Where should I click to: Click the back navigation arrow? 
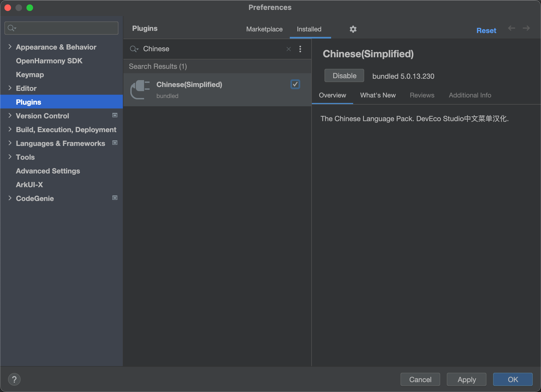(511, 28)
